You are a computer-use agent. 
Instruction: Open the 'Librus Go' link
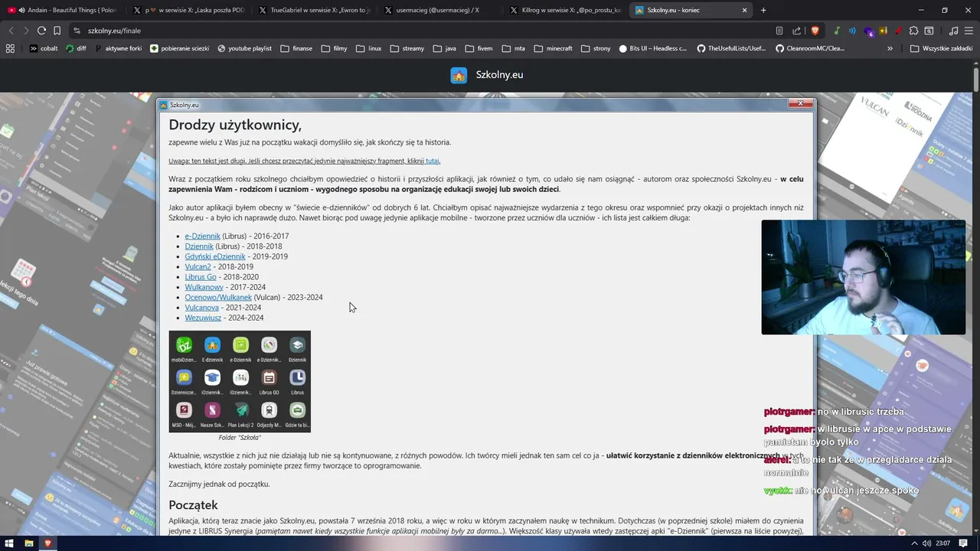click(x=201, y=277)
